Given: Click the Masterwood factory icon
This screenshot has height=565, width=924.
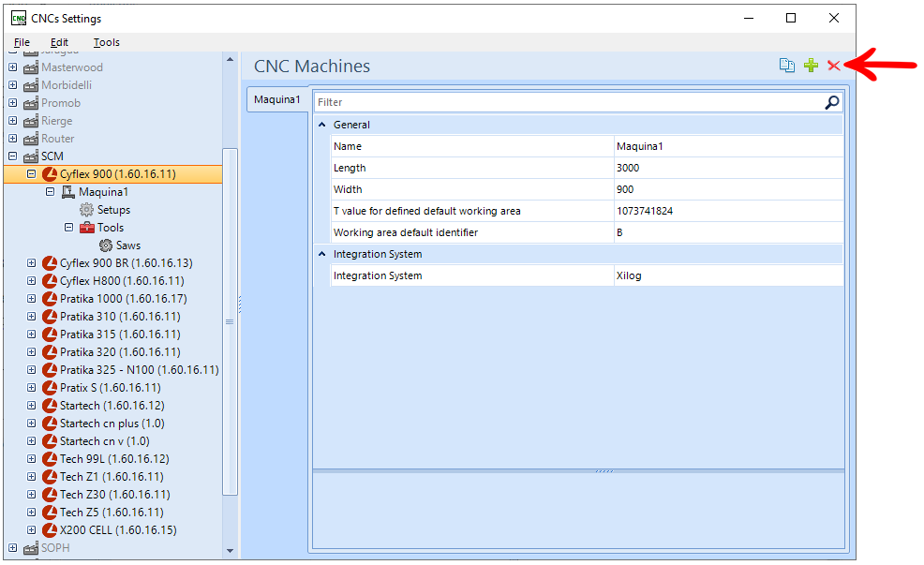Looking at the screenshot, I should [x=31, y=67].
